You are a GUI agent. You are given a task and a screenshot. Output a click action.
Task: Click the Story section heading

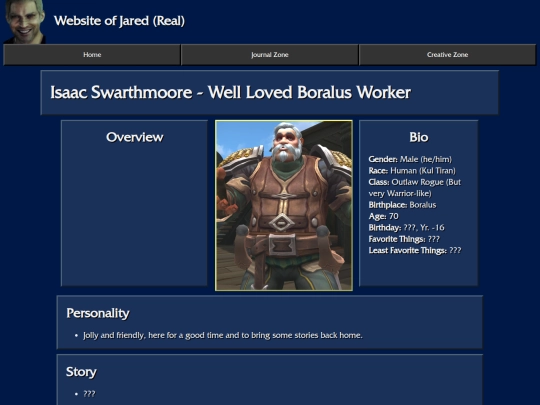[81, 372]
